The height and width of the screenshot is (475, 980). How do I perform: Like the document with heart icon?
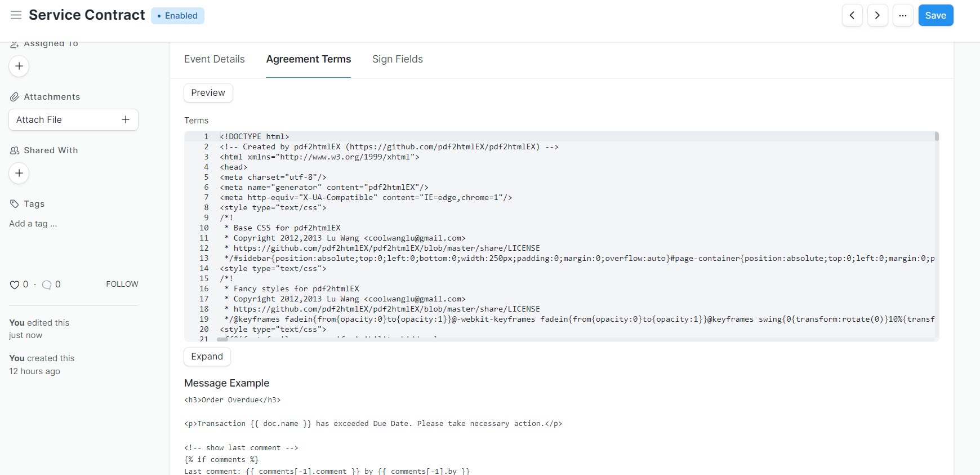click(15, 285)
